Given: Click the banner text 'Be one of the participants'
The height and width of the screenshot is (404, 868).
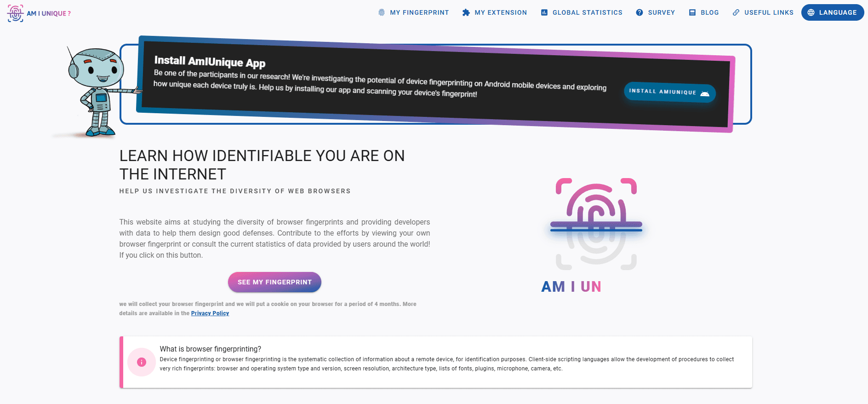Looking at the screenshot, I should point(380,84).
